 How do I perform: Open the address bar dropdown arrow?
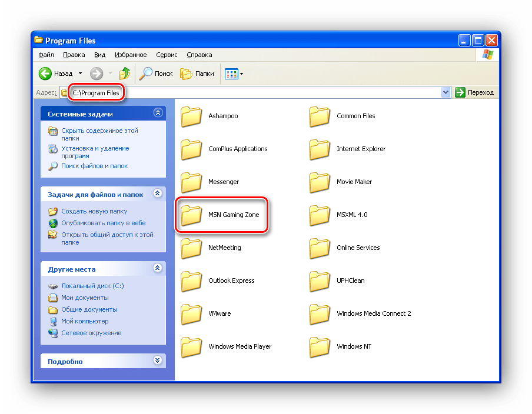(445, 92)
